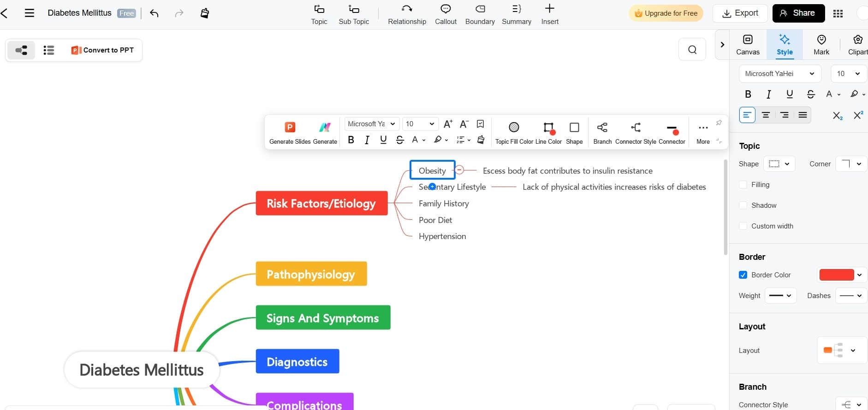Open Connector color tool
This screenshot has width=868, height=410.
click(672, 133)
